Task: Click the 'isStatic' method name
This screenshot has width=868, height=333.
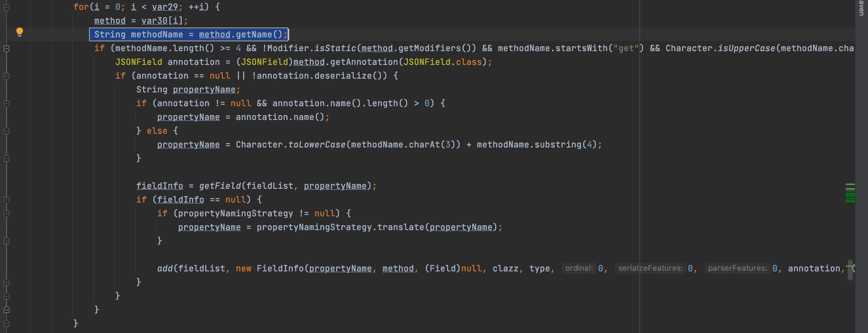Action: (x=335, y=48)
